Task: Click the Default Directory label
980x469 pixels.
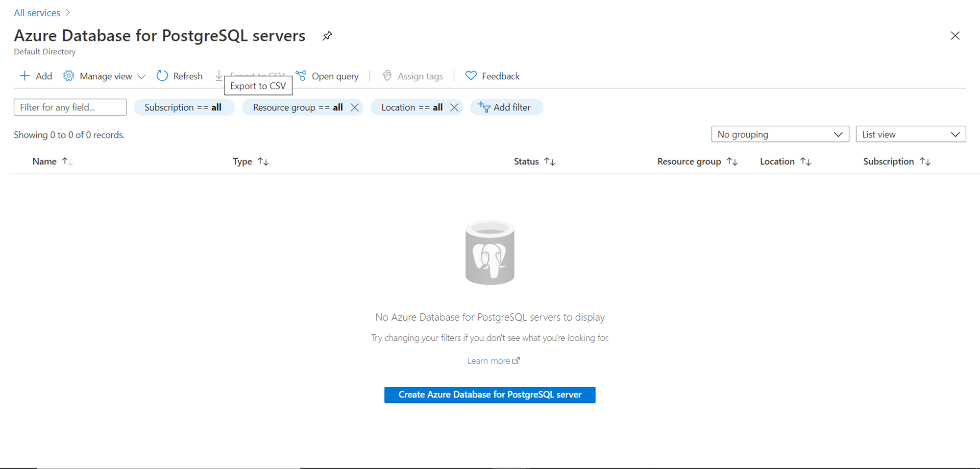Action: [x=45, y=51]
